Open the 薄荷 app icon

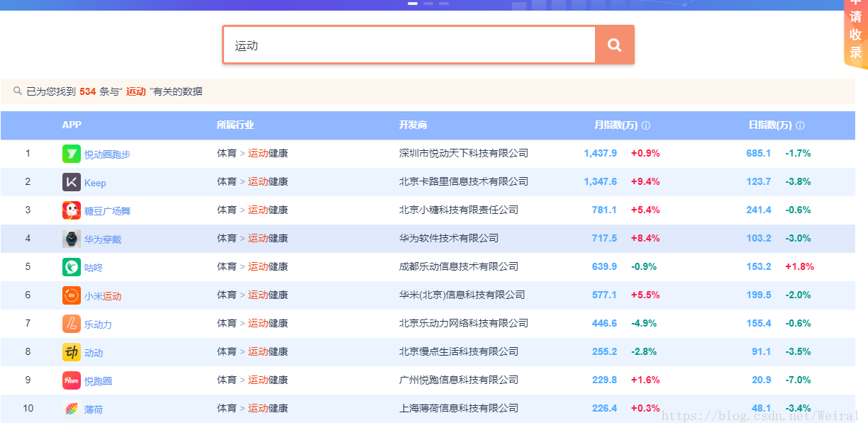pyautogui.click(x=72, y=409)
